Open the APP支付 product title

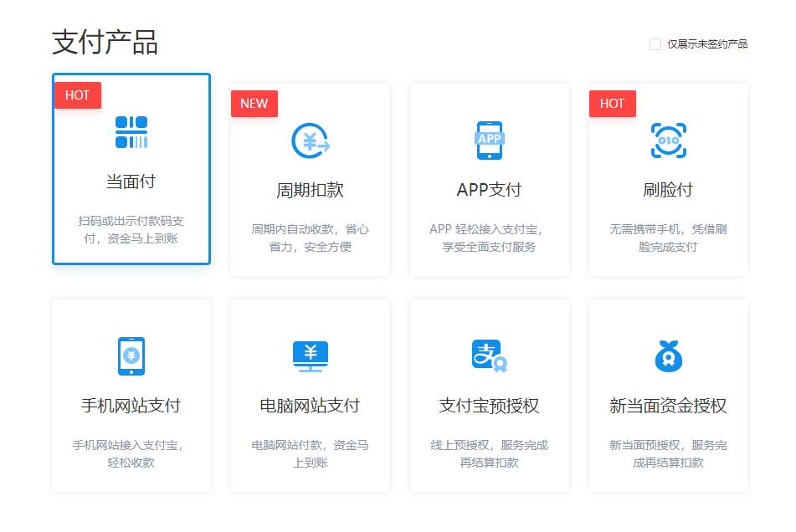pos(490,190)
